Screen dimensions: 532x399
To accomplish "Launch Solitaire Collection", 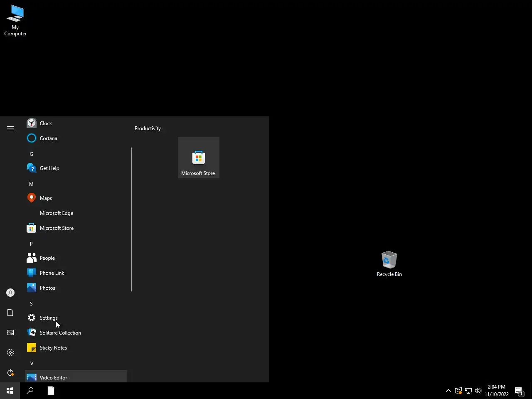I will tap(76, 333).
